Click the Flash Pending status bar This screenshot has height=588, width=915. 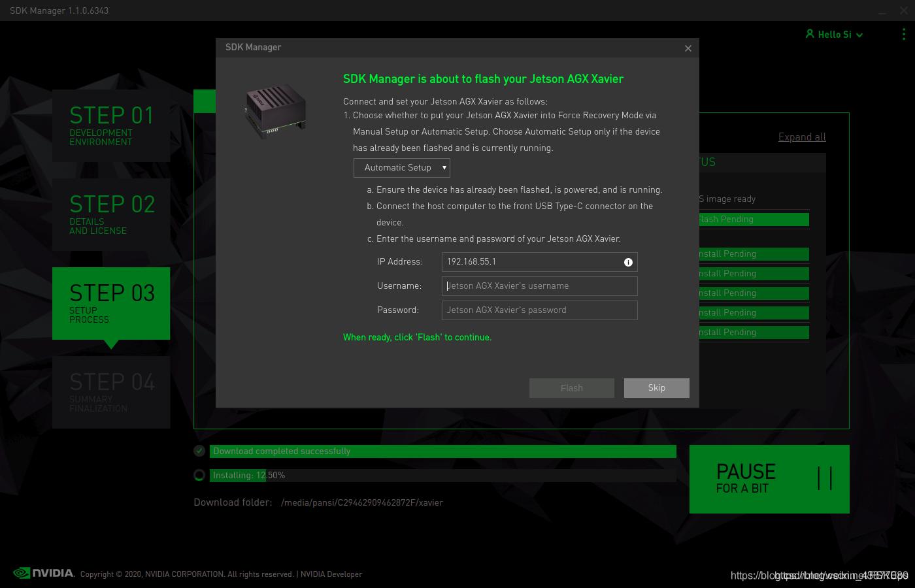(754, 220)
